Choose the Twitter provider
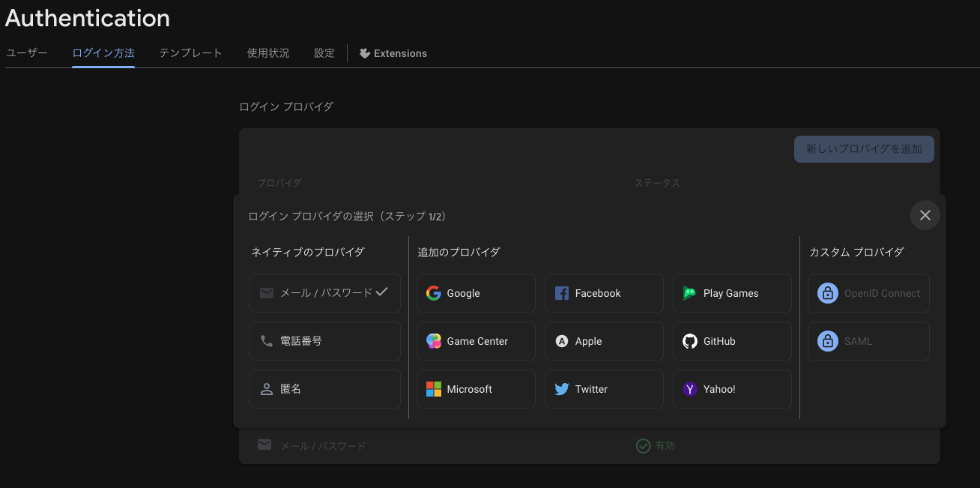This screenshot has height=488, width=980. [x=604, y=389]
